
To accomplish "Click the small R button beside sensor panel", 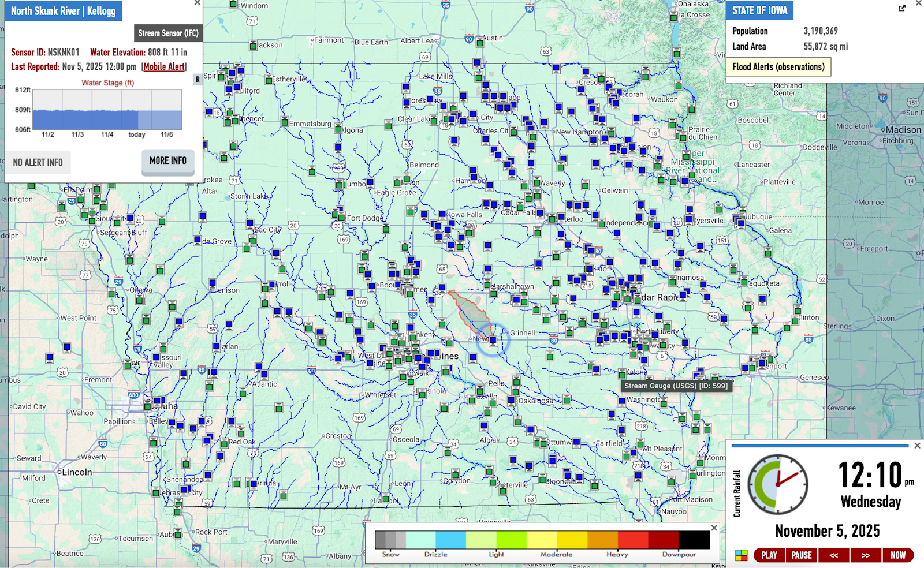I will click(x=198, y=80).
